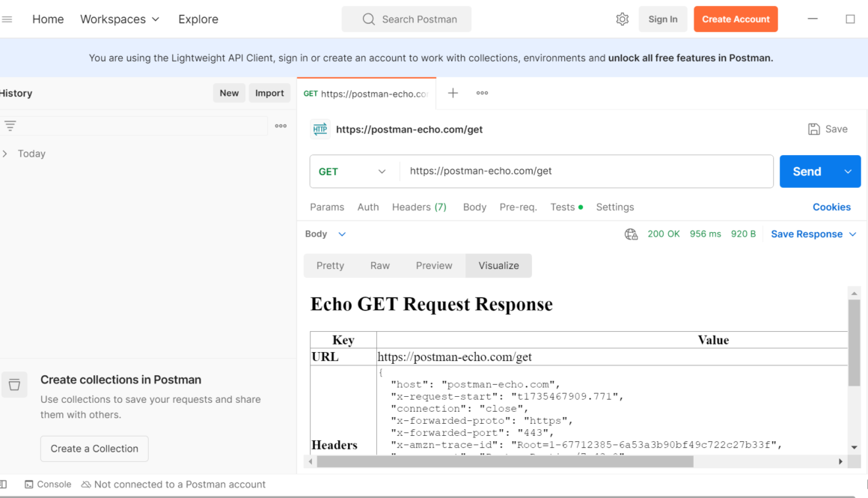This screenshot has height=498, width=868.
Task: Click the horizontal scrollbar thumb in response
Action: [505, 461]
